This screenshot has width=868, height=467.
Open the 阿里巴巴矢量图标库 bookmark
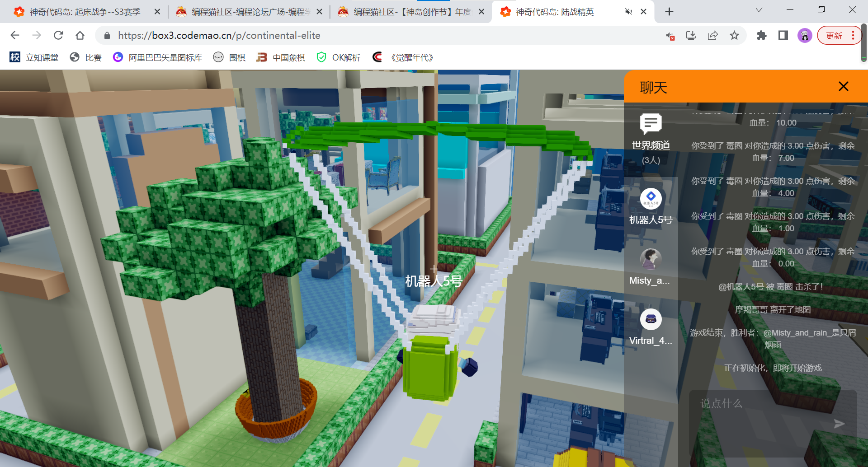coord(157,57)
